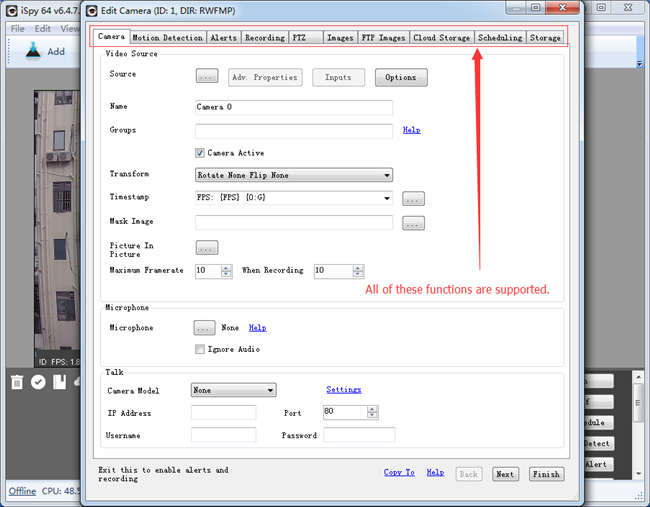Click the trash delete icon
Screen dimensions: 650x507
17,382
